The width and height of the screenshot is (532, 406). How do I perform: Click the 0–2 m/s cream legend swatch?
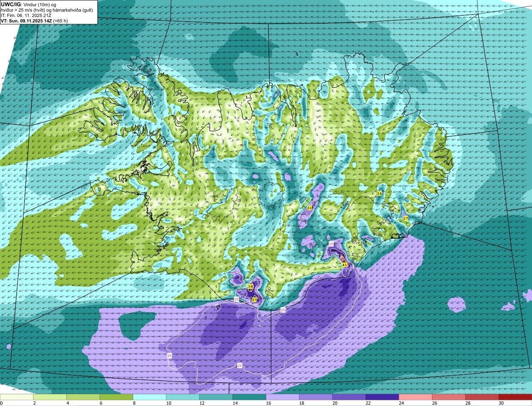(x=17, y=397)
